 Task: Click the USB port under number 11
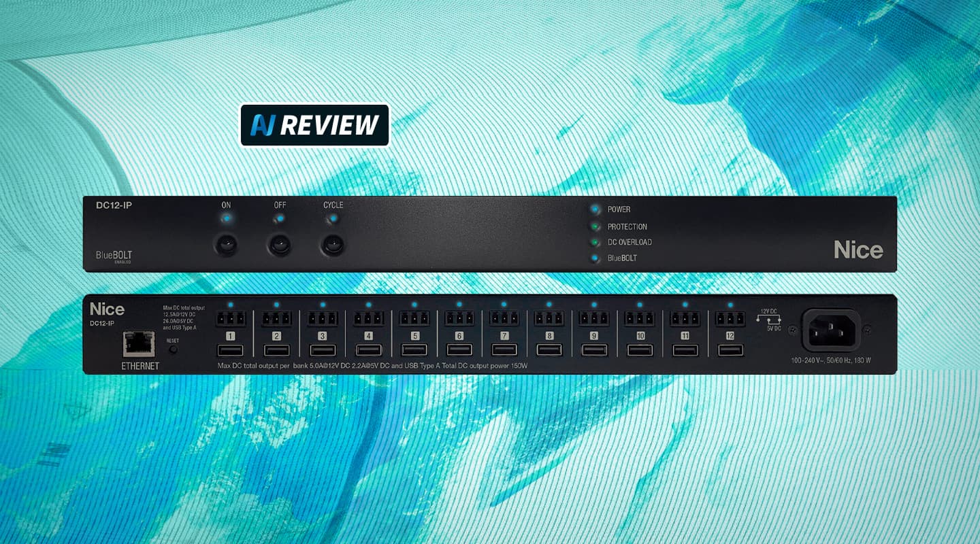point(685,350)
